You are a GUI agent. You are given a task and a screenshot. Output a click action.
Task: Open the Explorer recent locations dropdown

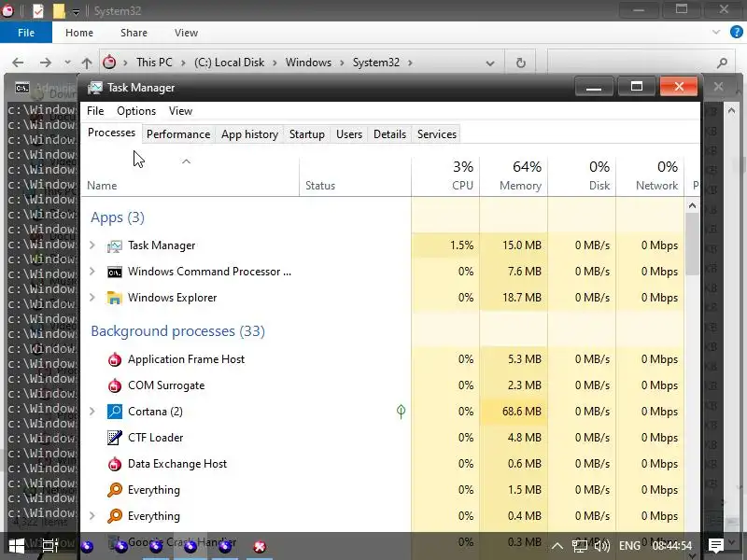coord(67,63)
